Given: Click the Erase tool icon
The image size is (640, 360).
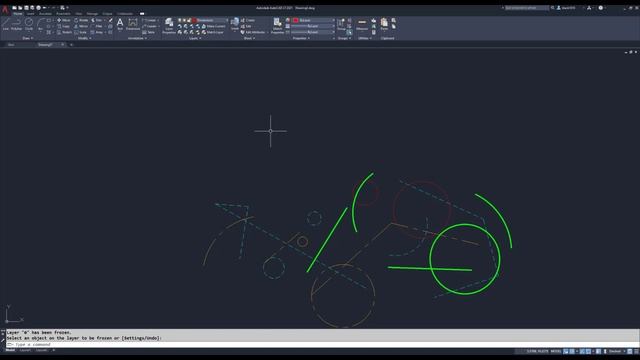Looking at the screenshot, I should 110,20.
